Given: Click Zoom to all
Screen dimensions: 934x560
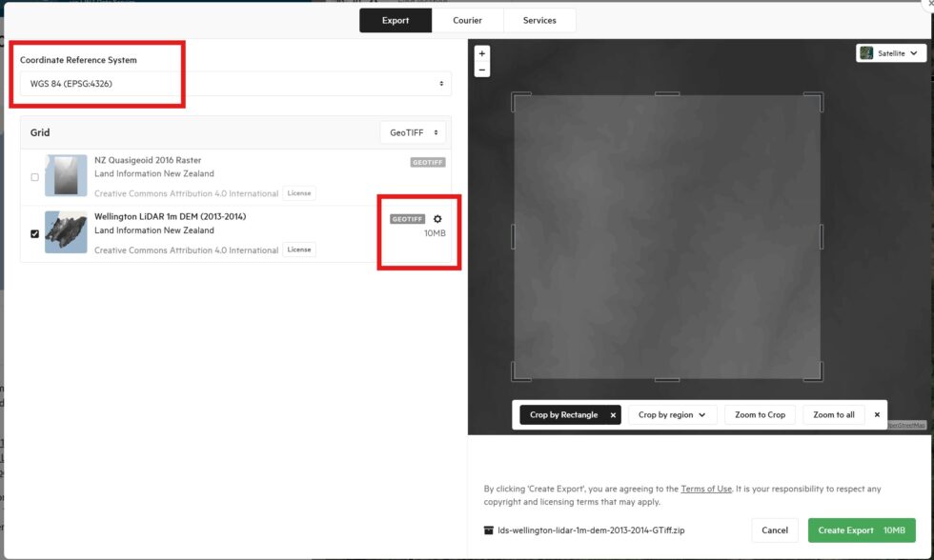Looking at the screenshot, I should point(834,415).
